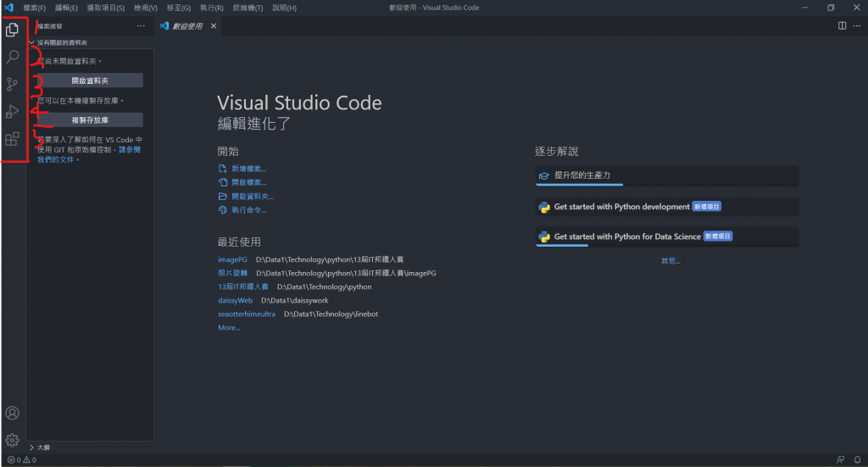Open the 移至(G) menu
The height and width of the screenshot is (467, 868).
coord(179,8)
